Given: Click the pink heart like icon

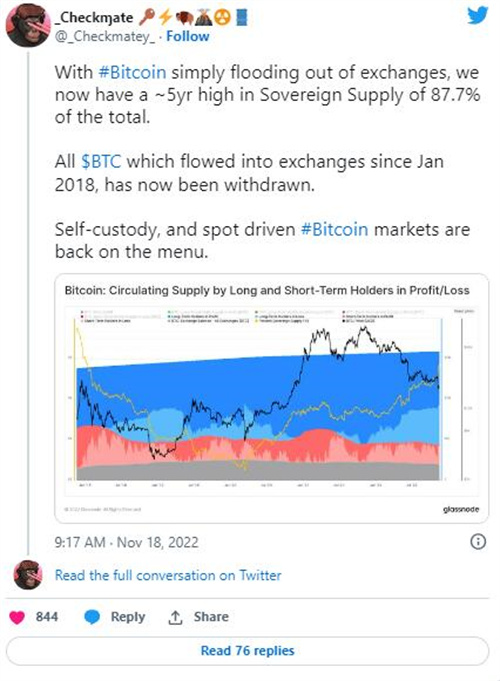Looking at the screenshot, I should pyautogui.click(x=17, y=617).
